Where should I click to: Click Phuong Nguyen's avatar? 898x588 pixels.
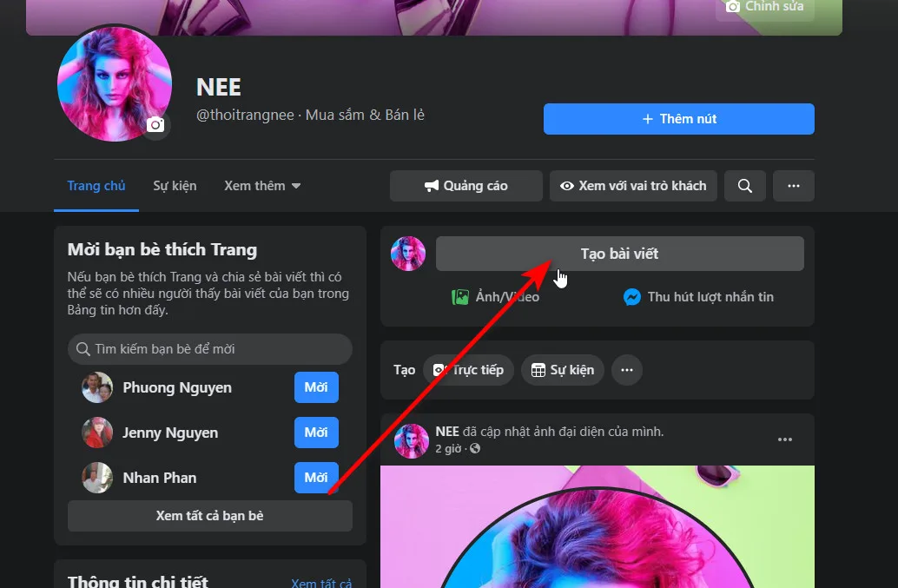point(97,387)
